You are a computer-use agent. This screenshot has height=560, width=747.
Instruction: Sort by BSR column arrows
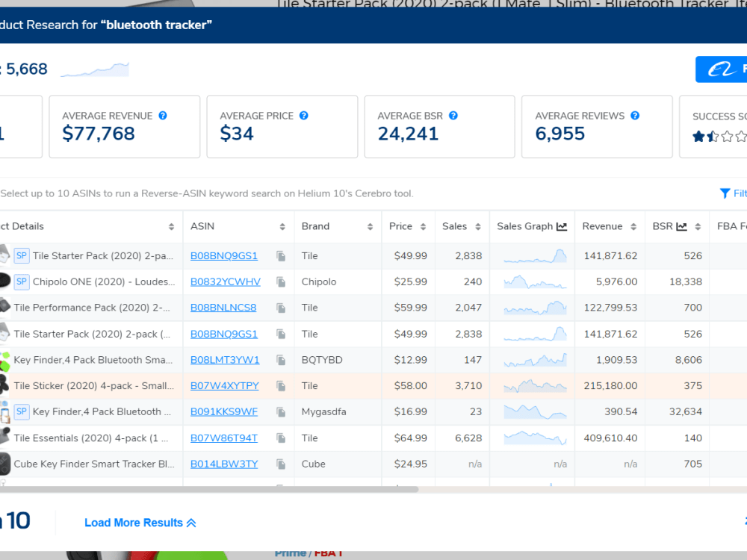point(698,227)
